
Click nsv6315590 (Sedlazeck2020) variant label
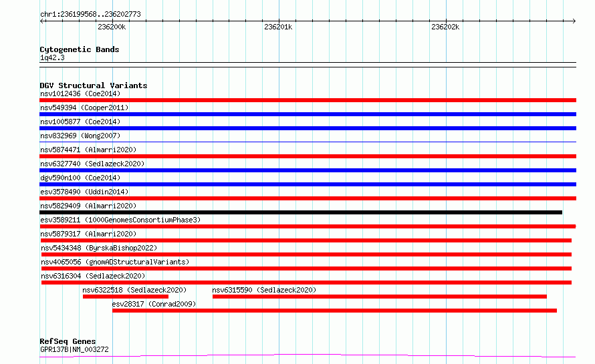click(264, 290)
